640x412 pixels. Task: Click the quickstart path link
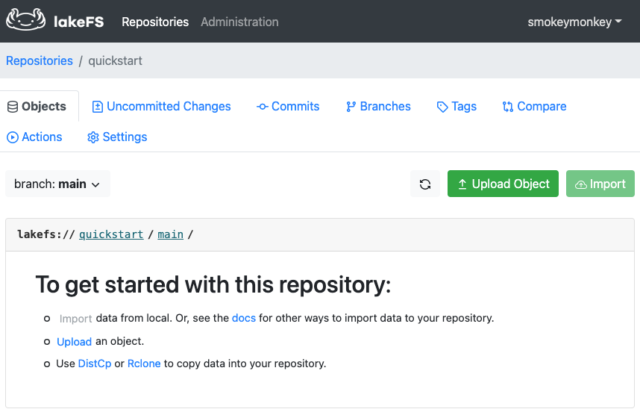pyautogui.click(x=111, y=234)
